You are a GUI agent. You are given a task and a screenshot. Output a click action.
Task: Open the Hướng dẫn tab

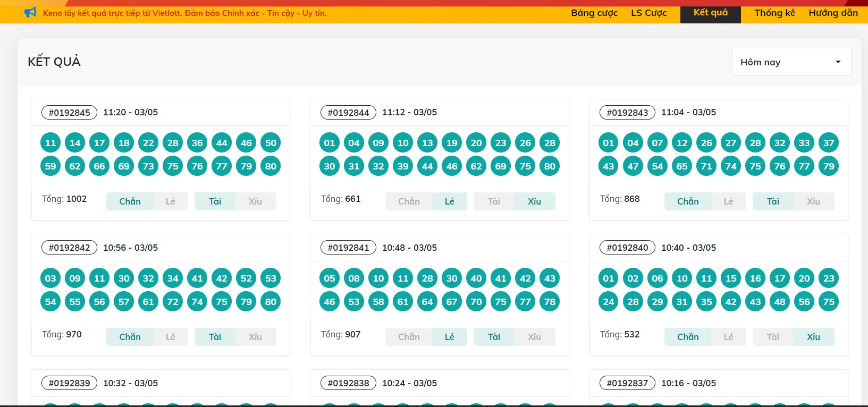pos(833,13)
